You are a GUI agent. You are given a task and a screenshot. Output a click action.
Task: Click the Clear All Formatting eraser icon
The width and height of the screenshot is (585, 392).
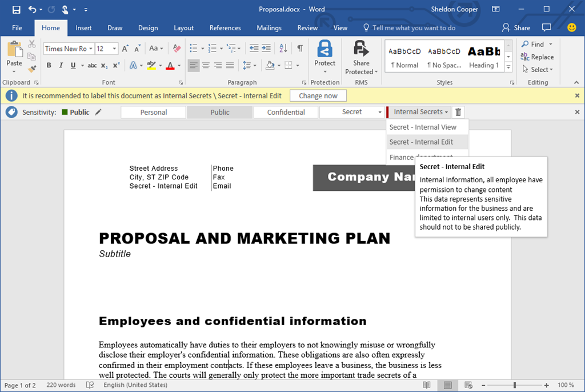[177, 49]
